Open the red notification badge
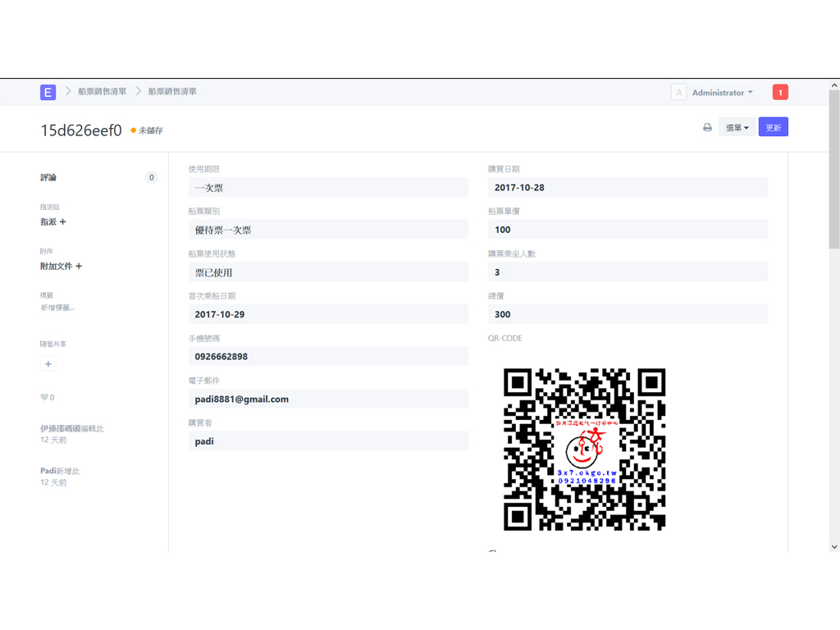The image size is (840, 630). pyautogui.click(x=780, y=92)
